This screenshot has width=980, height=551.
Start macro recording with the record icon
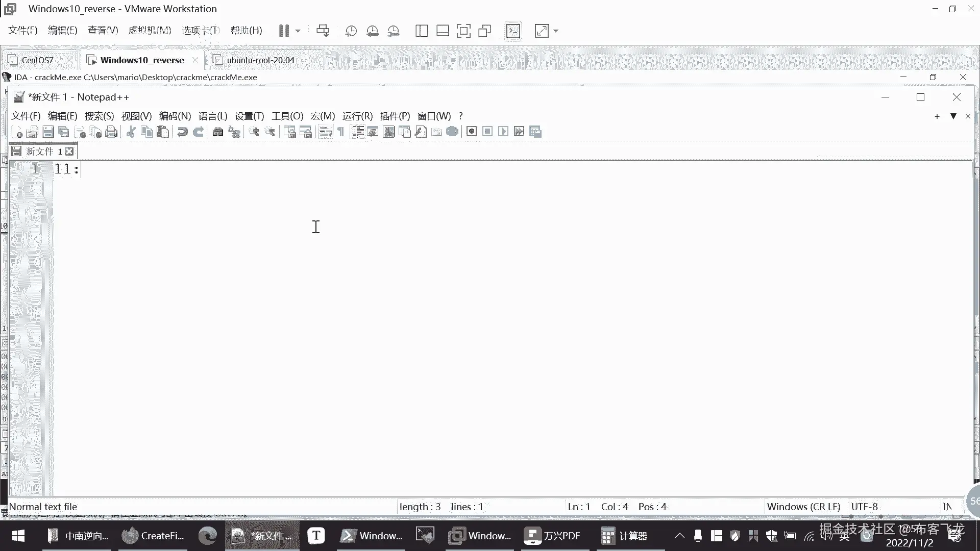click(x=472, y=132)
